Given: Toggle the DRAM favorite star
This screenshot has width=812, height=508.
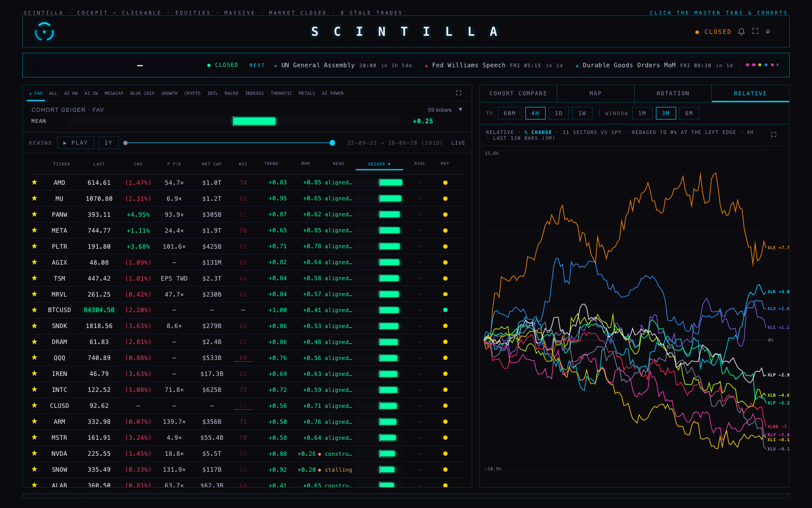Looking at the screenshot, I should pos(34,342).
